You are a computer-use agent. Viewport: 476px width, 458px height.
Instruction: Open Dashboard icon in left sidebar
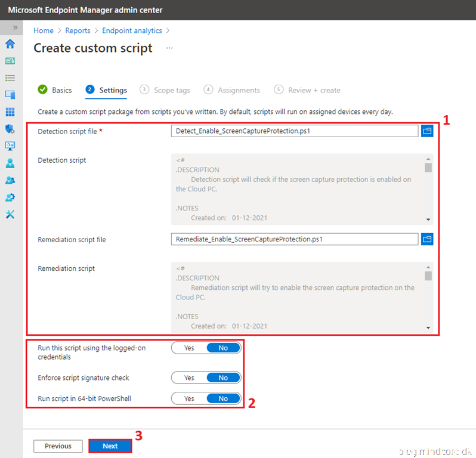click(x=10, y=61)
